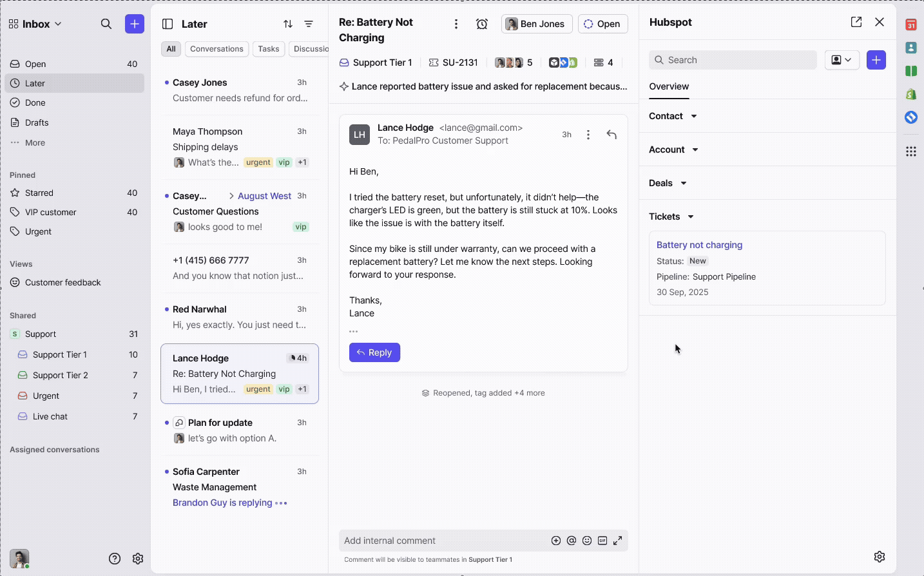Open the Battery not charging ticket link
The width and height of the screenshot is (924, 576).
point(699,245)
